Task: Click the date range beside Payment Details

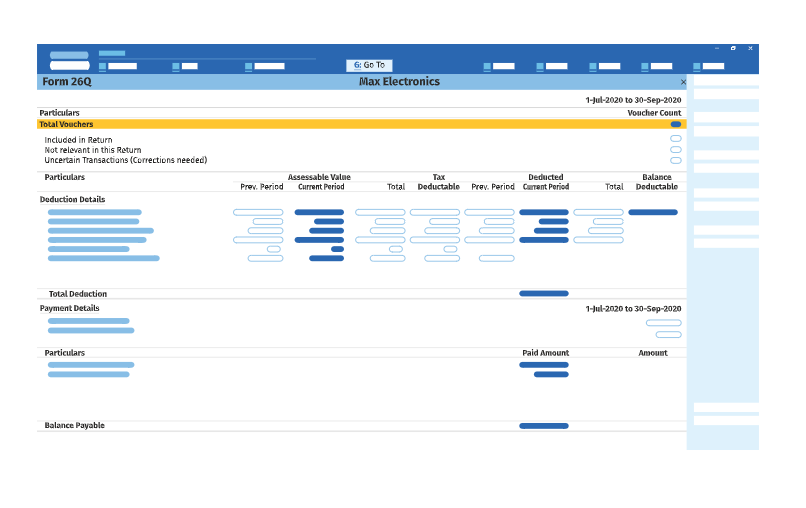Action: (633, 309)
